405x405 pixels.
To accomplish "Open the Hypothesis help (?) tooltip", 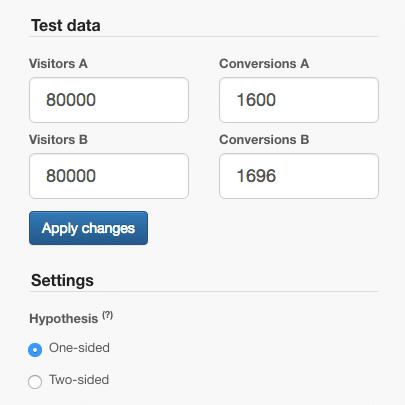I will pos(107,315).
